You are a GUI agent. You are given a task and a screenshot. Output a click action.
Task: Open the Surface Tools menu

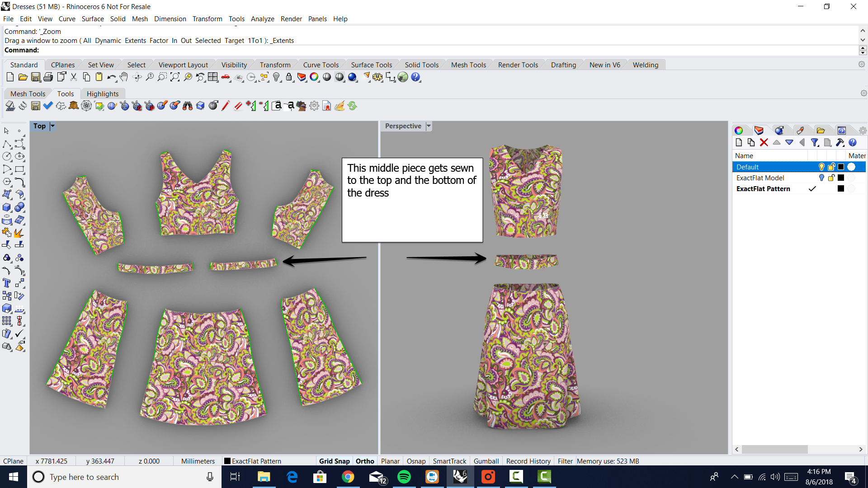click(371, 64)
